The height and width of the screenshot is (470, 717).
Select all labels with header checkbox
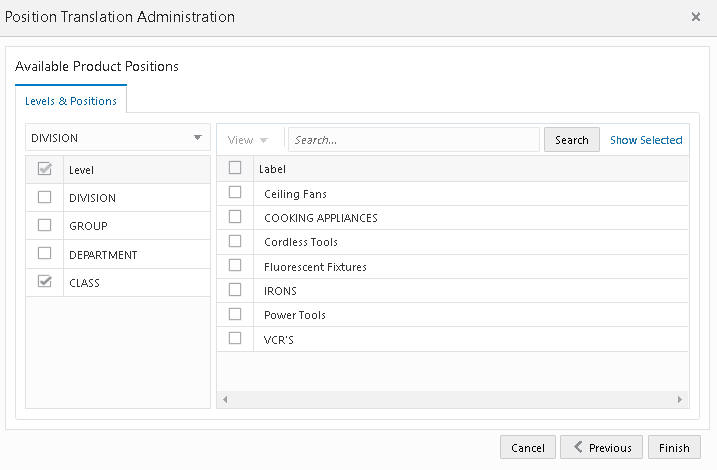point(235,168)
